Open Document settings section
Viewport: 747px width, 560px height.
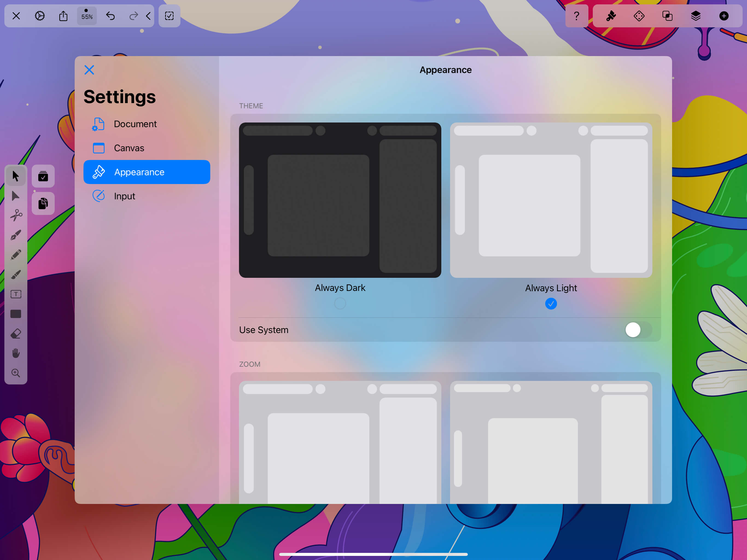click(147, 124)
